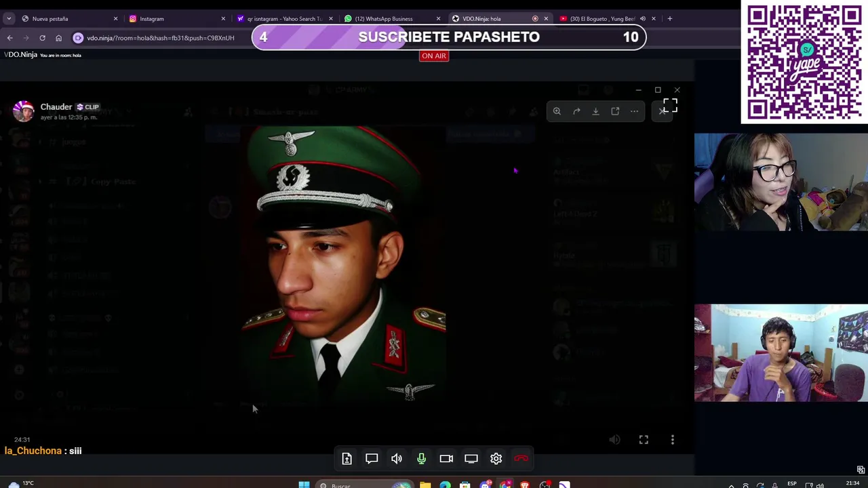Open a new browser tab with plus

pos(669,19)
